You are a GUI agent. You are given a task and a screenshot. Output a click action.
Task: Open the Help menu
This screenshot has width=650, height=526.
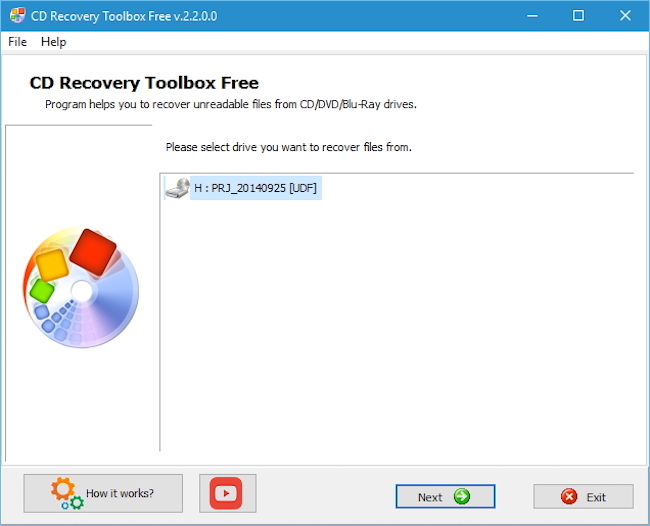click(x=53, y=42)
